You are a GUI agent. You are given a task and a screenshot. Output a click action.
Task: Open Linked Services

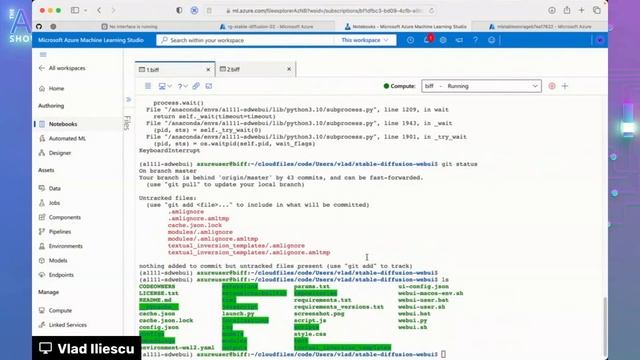click(x=67, y=325)
